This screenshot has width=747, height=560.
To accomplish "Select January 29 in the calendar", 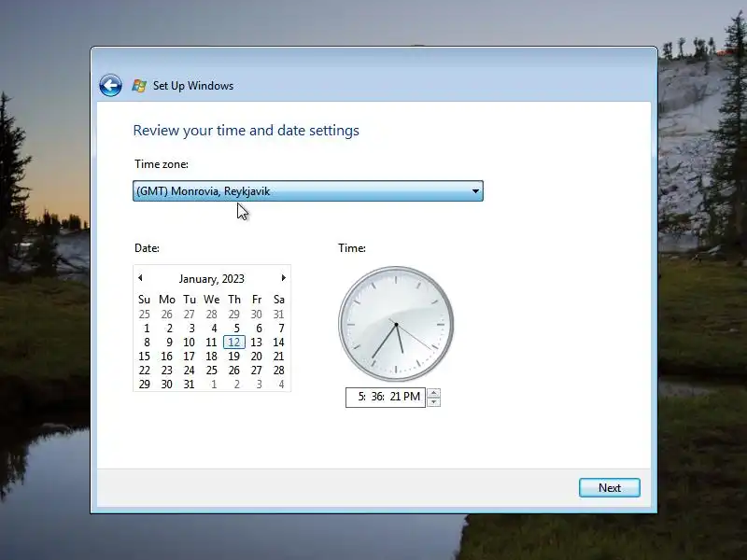I will 145,385.
